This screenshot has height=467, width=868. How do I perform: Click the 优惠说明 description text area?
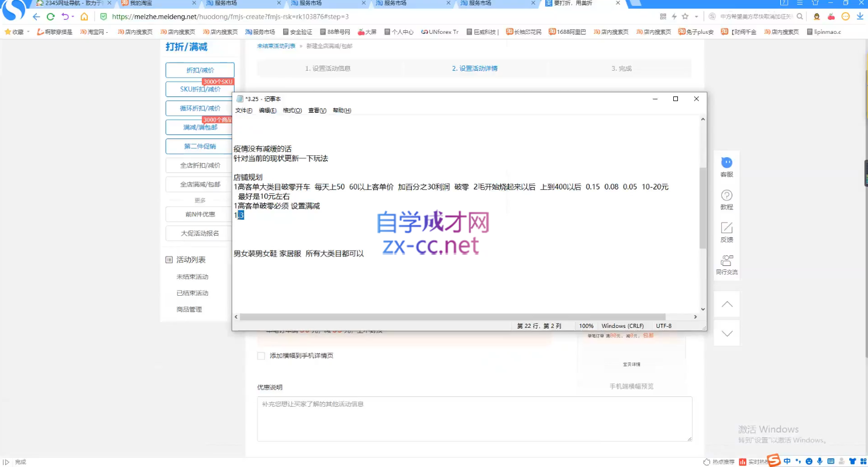point(474,418)
